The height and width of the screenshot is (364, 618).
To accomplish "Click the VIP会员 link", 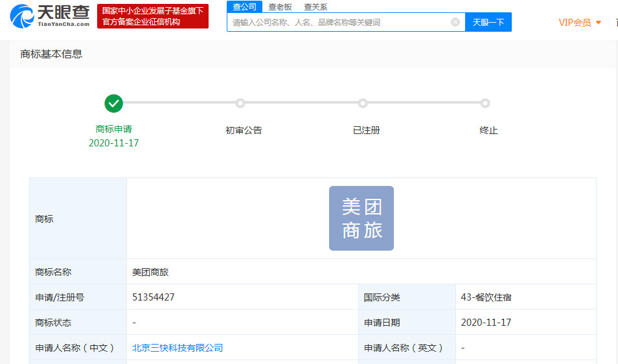I will (x=575, y=23).
